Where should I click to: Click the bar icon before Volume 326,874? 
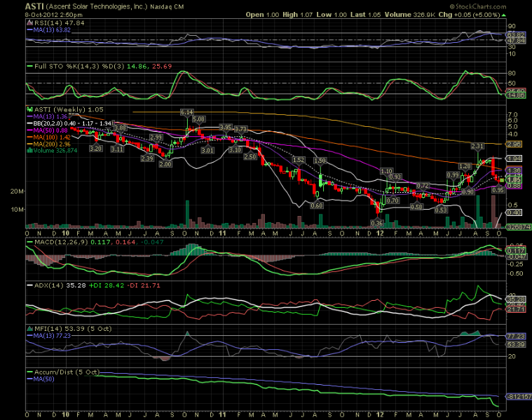[x=30, y=151]
